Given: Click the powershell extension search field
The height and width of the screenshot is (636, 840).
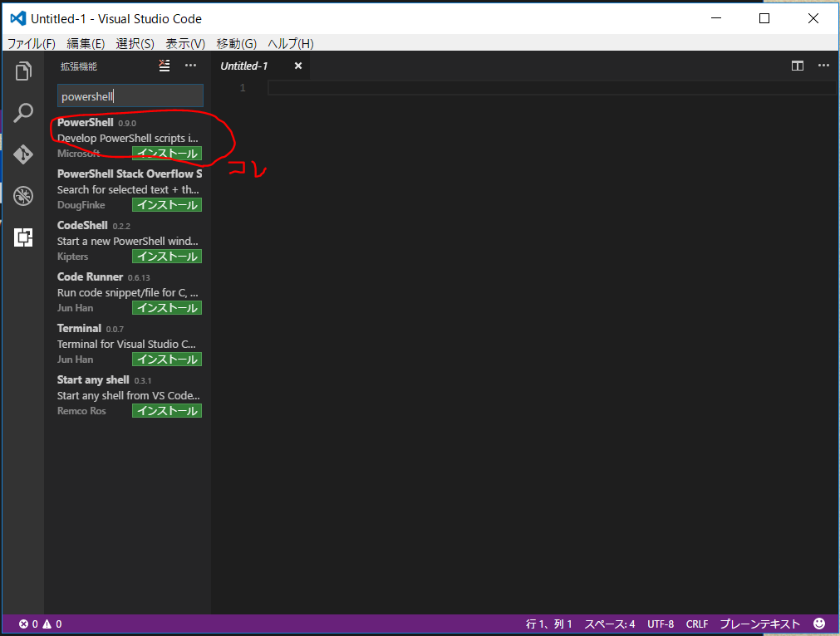Looking at the screenshot, I should coord(130,95).
